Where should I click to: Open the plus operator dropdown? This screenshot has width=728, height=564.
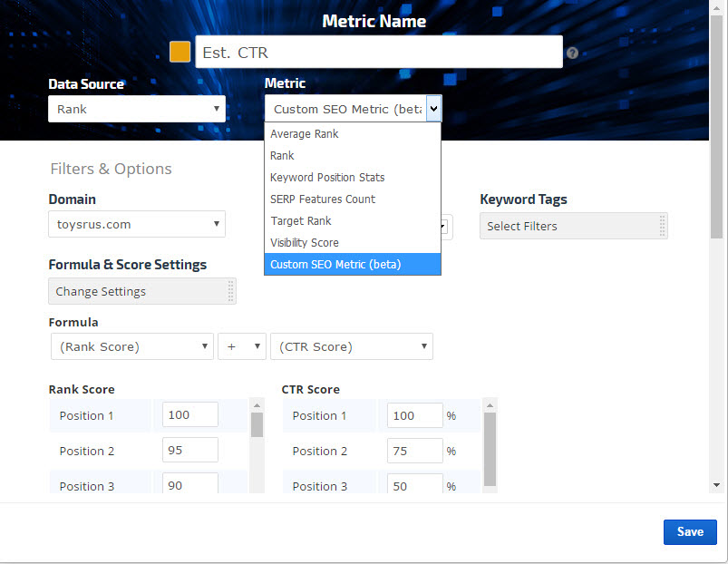click(x=241, y=346)
